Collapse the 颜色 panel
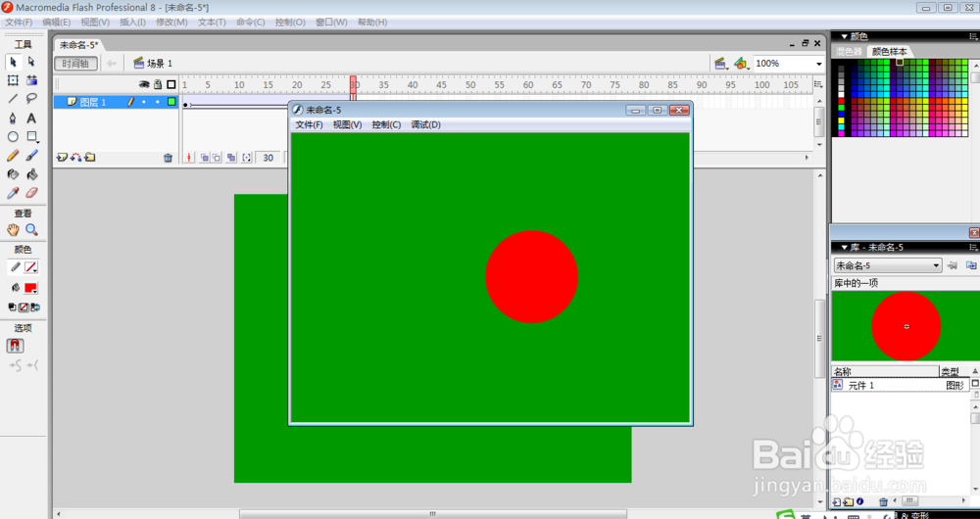The image size is (980, 519). click(x=844, y=37)
